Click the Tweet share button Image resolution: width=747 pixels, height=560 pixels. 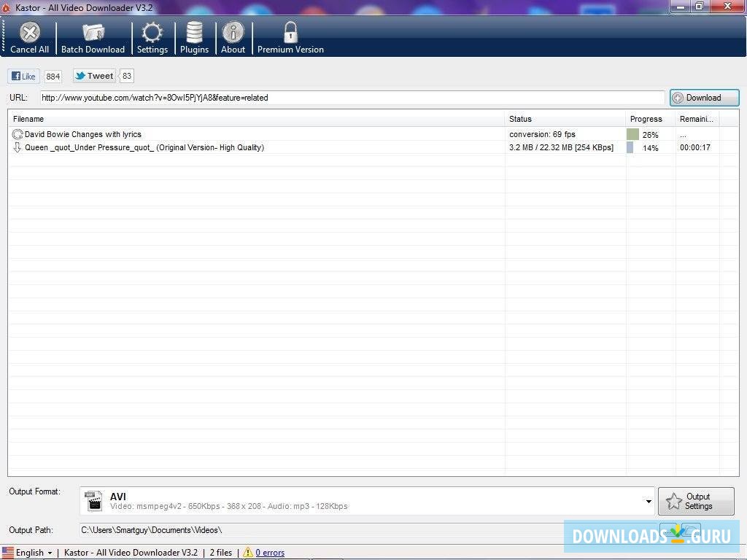click(x=93, y=76)
